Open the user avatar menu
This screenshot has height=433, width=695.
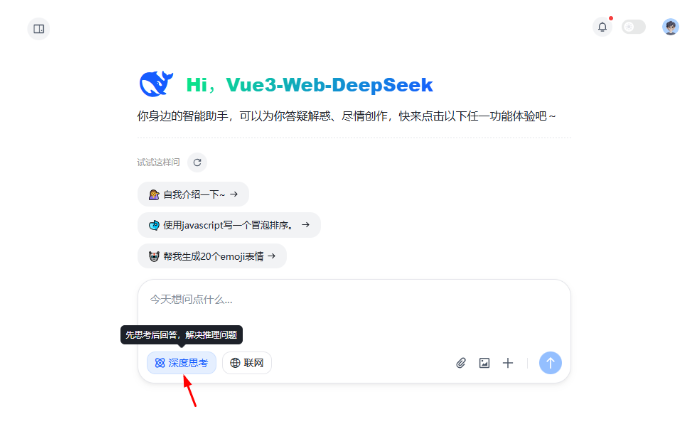[x=670, y=27]
